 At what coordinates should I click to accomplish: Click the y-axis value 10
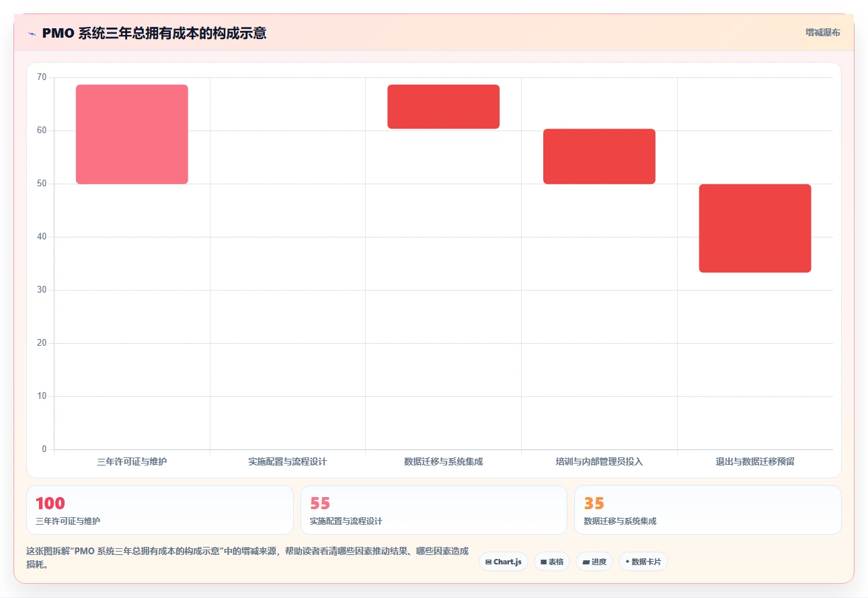(x=42, y=396)
